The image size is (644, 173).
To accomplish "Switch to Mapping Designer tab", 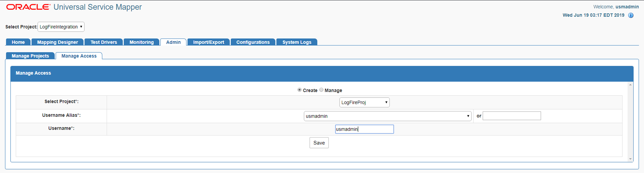I will 57,42.
